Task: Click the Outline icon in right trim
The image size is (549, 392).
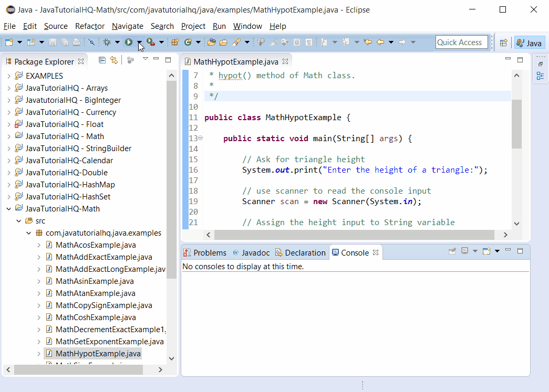Action: pos(540,76)
